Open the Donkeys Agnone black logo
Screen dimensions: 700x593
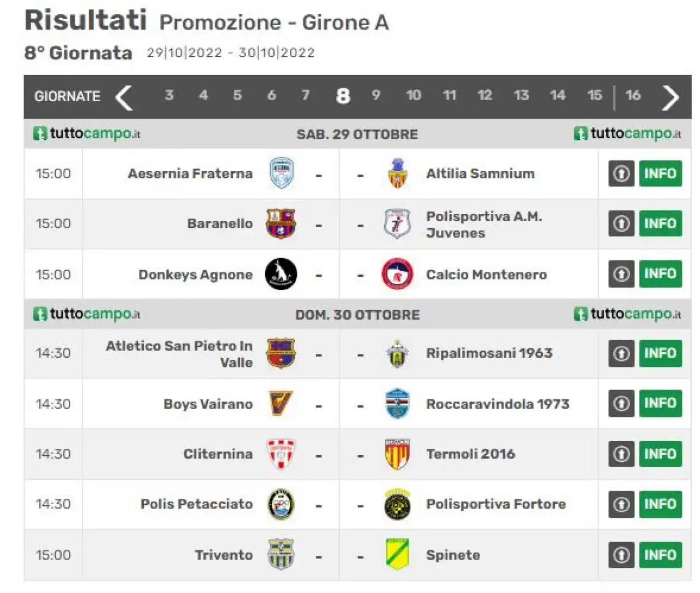point(281,274)
